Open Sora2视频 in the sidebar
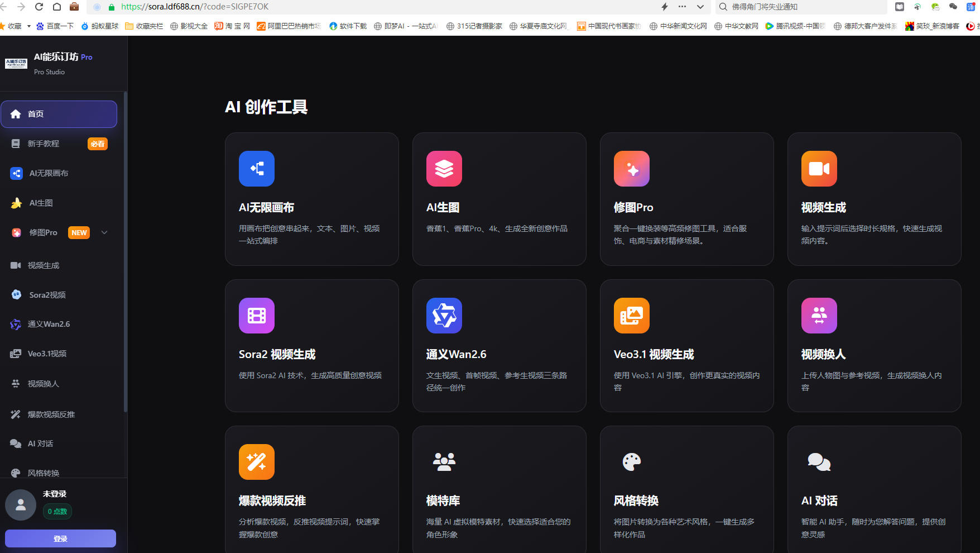 point(59,295)
